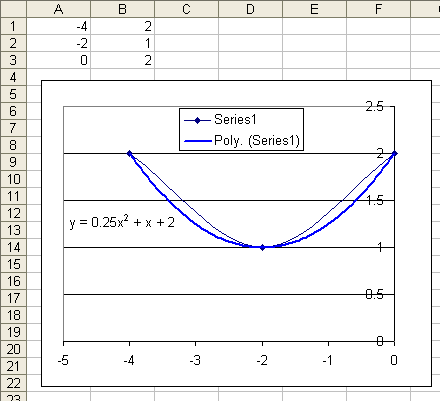
Task: Click the data point marker at x = -2
Action: point(262,247)
